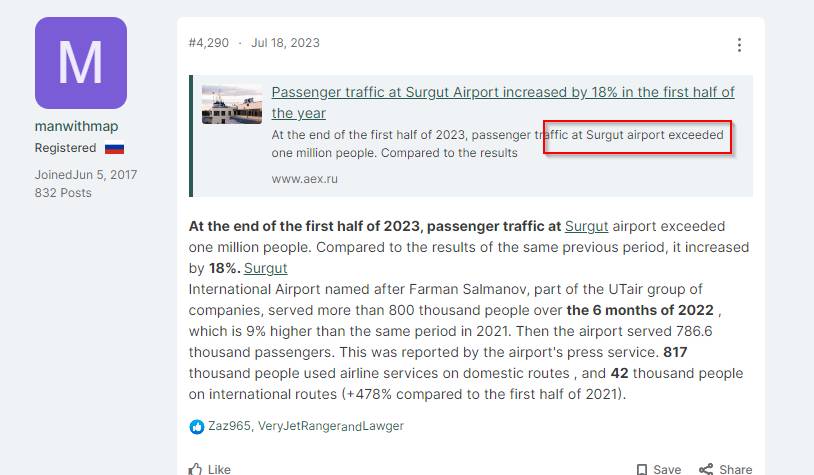This screenshot has width=814, height=475.
Task: Click the Save bookmark icon
Action: (x=642, y=468)
